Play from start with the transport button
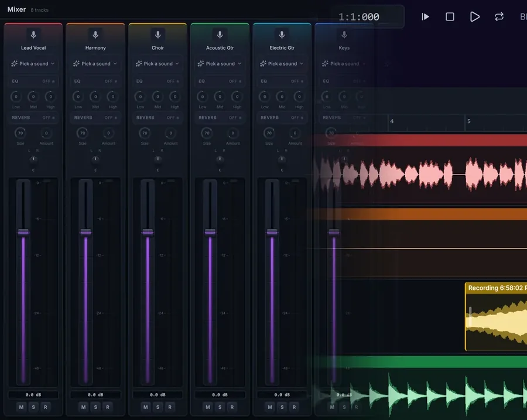Screen dimensions: 527x420 click(425, 16)
